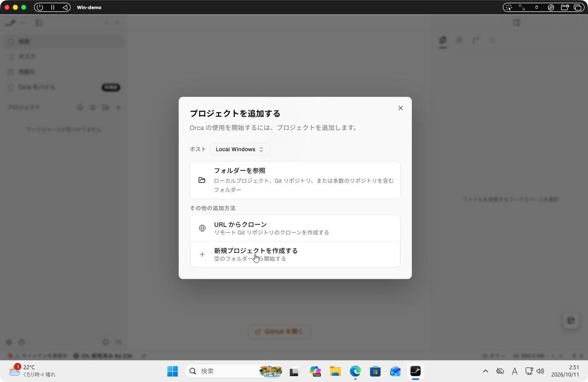588x382 pixels.
Task: Click the cursor capture icon in VM toolbar
Action: point(509,7)
